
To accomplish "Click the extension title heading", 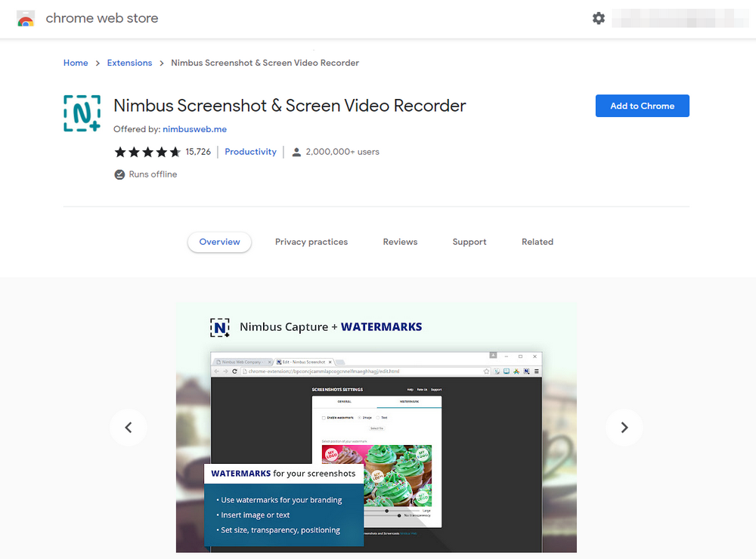I will (x=290, y=106).
